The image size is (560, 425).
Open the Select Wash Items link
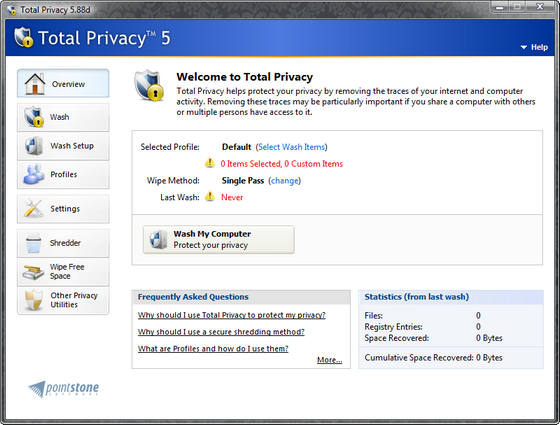tap(291, 147)
